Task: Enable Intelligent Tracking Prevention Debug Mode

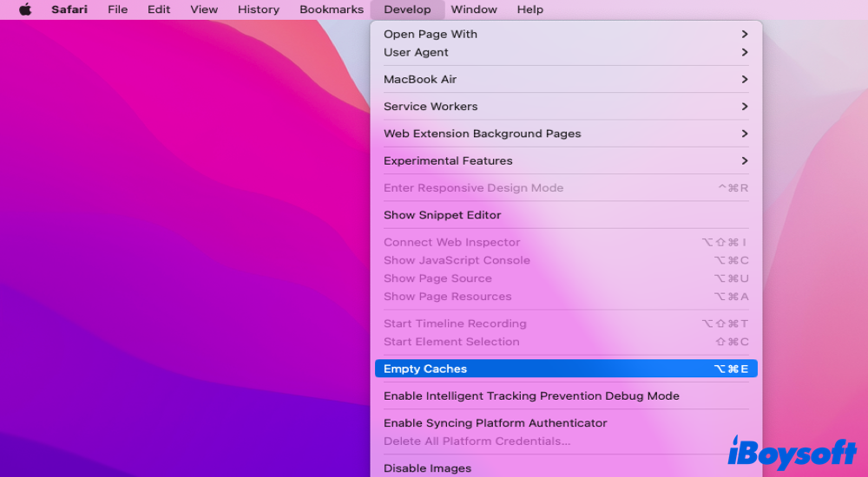Action: coord(531,395)
